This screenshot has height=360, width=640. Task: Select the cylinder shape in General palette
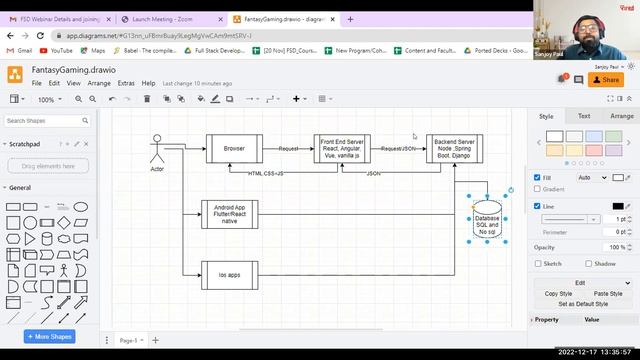(x=47, y=239)
